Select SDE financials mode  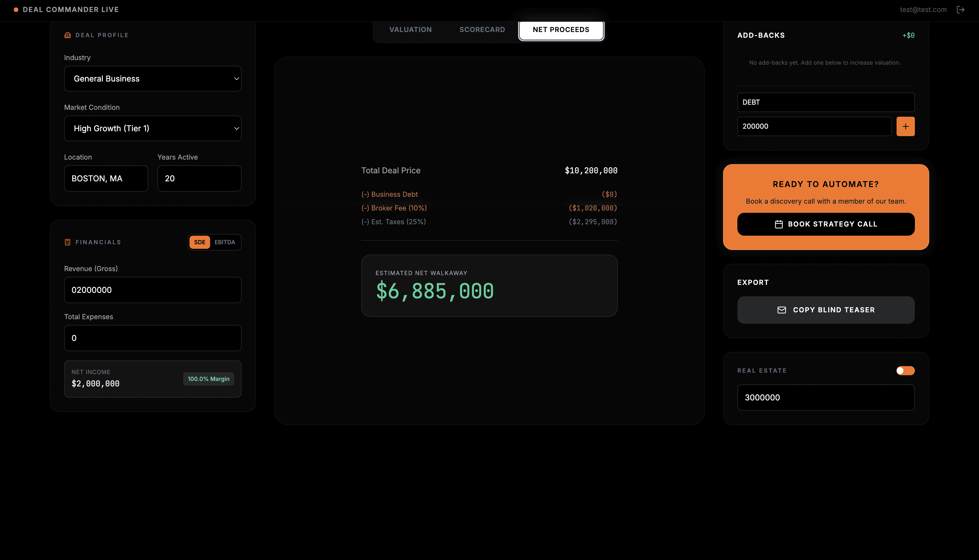(199, 242)
